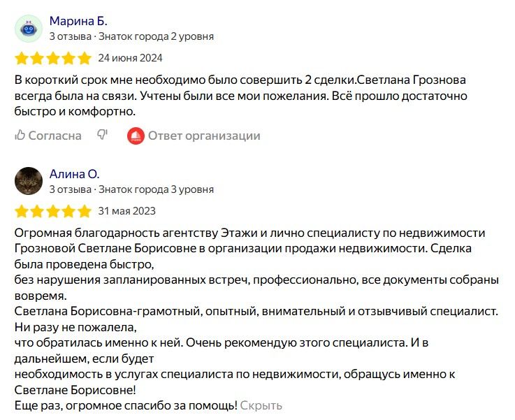Toggle the "Согласна" agreement label
This screenshot has height=420, width=515.
coord(55,136)
